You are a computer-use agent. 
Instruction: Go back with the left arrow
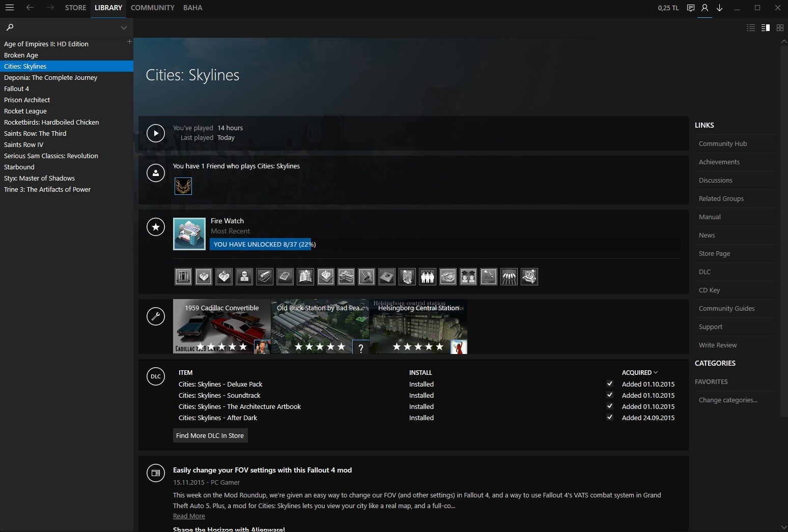[30, 8]
